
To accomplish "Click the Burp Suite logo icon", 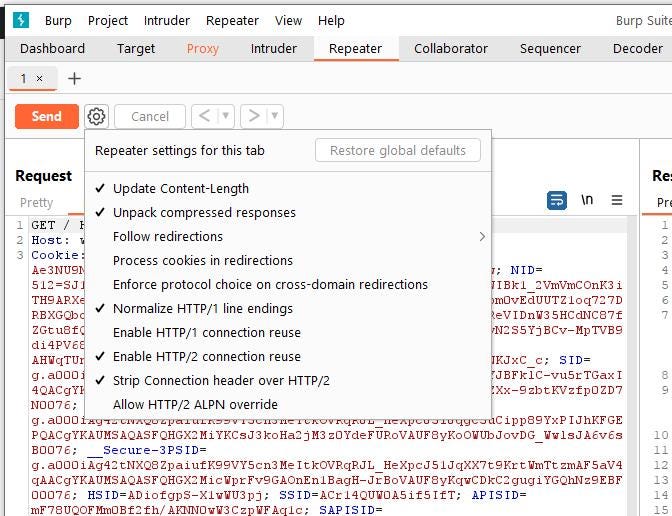I will 21,20.
